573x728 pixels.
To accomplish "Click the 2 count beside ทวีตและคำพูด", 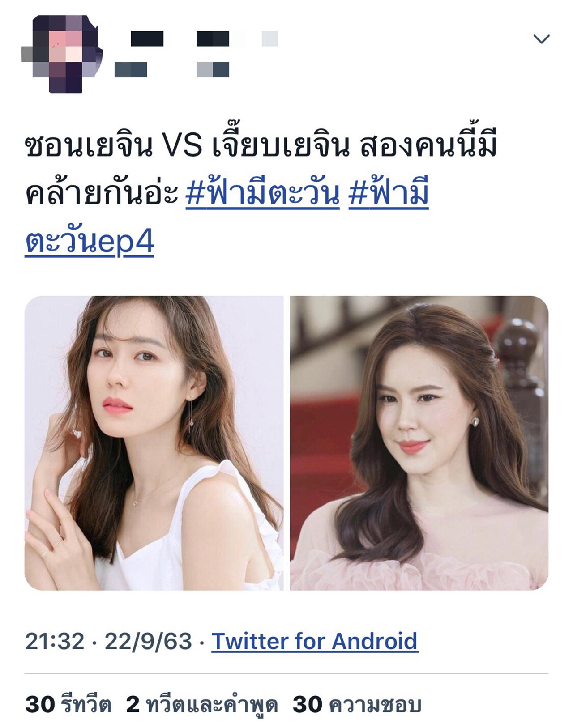I will [133, 705].
